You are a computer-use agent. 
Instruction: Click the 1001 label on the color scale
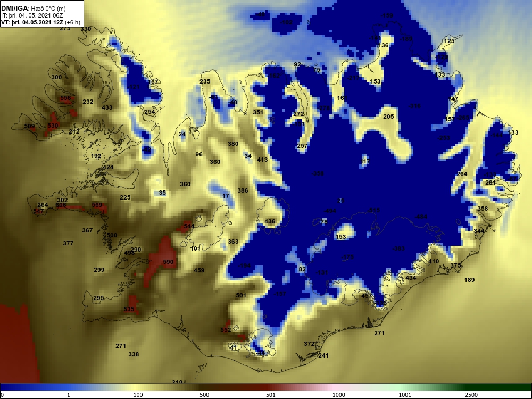pos(405,395)
